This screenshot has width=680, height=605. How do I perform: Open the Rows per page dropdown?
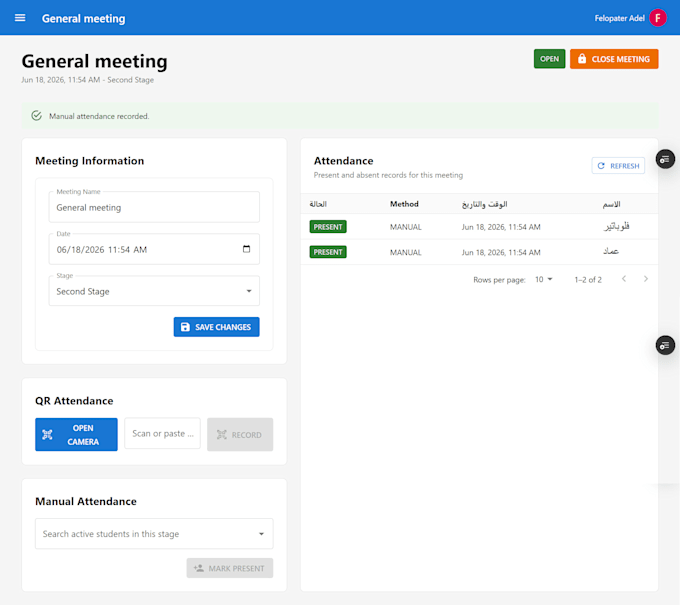(543, 279)
